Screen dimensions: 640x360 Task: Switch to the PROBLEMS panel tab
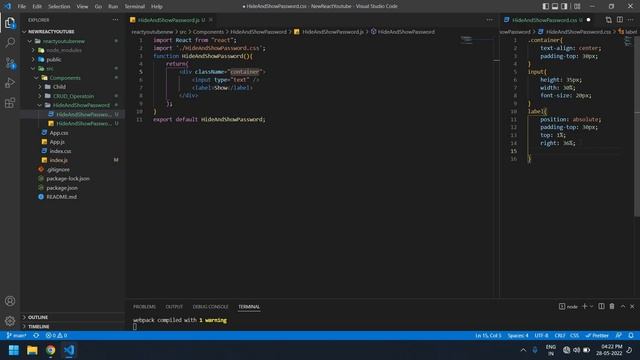pos(144,307)
